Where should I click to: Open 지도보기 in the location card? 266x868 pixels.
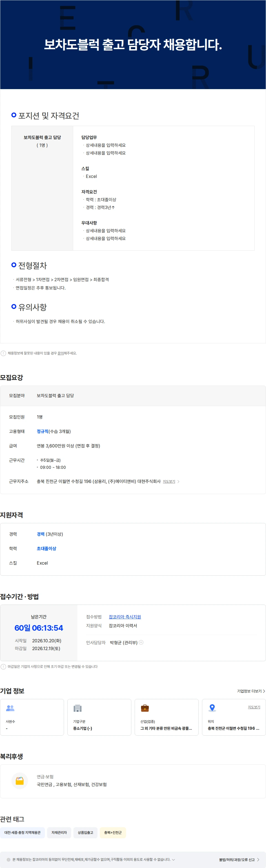click(254, 707)
